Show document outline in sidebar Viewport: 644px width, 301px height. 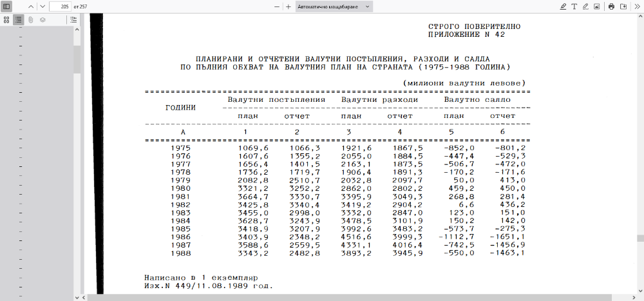(x=19, y=20)
